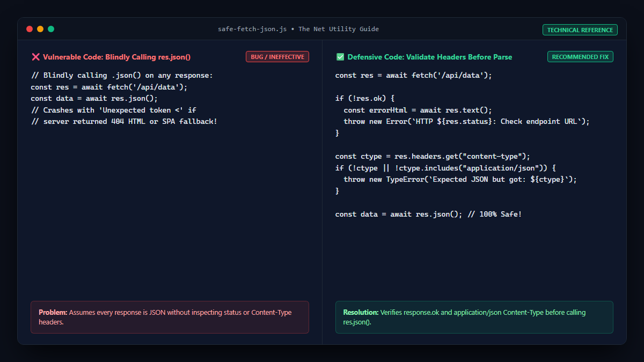Click the line 'if (!res.ok) {'

click(x=365, y=99)
